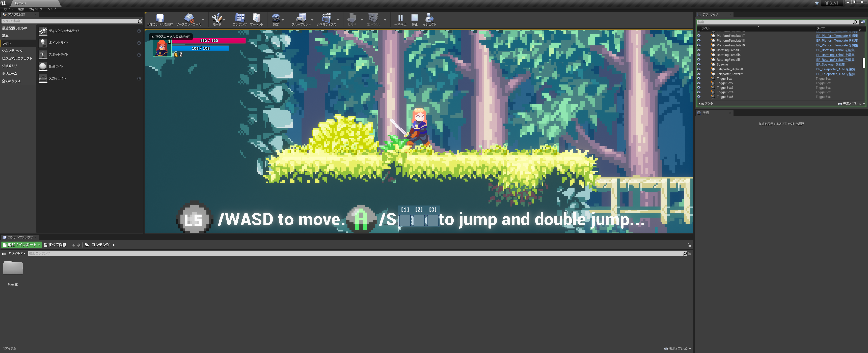This screenshot has width=868, height=353.
Task: Open the Marketplace toolbar icon
Action: [x=256, y=18]
